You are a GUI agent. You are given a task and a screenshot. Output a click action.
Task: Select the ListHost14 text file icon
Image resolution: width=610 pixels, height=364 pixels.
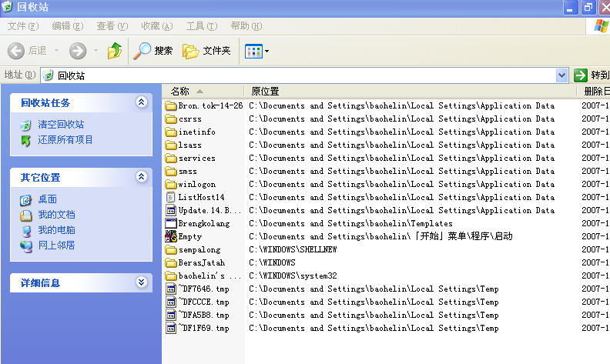coord(171,197)
